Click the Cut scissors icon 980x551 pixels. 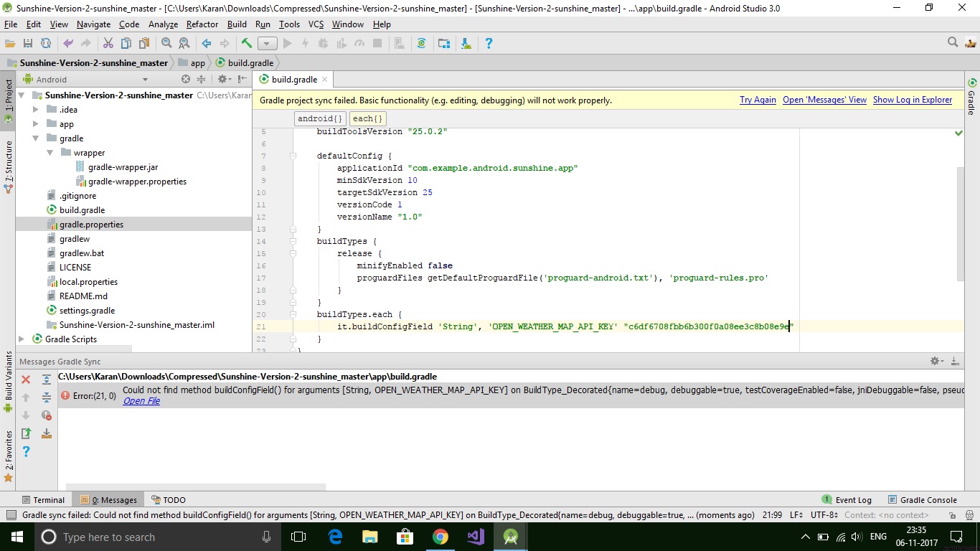coord(108,44)
